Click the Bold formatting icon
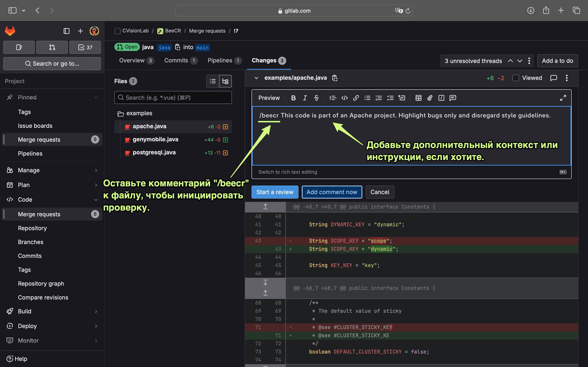This screenshot has height=367, width=588. click(x=293, y=98)
